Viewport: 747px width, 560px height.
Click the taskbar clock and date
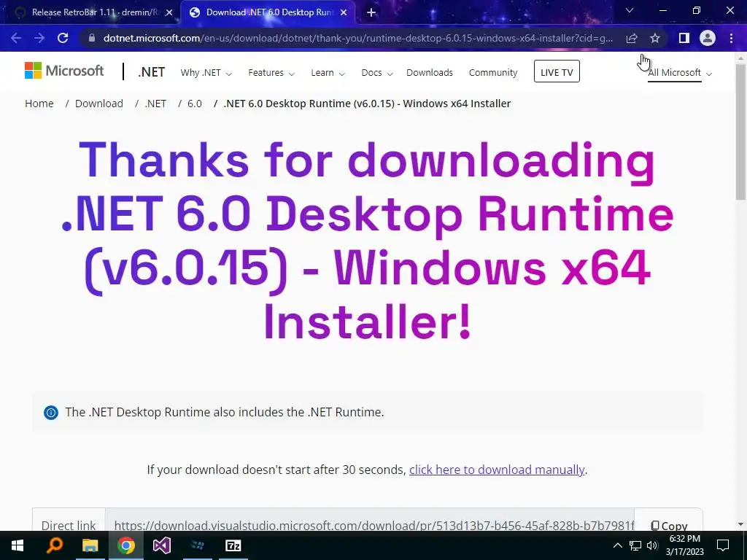[x=684, y=545]
